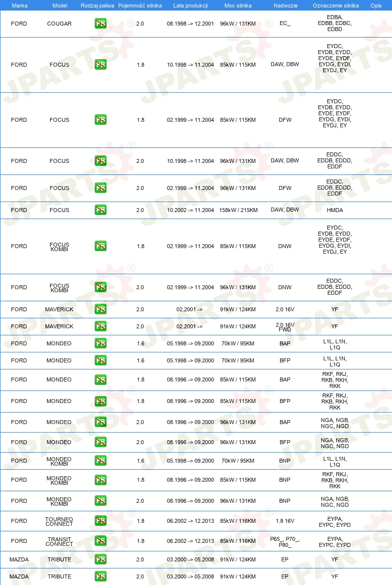
Task: Click the petrol icon for Mondeo Kombi 1.8
Action: (x=101, y=480)
